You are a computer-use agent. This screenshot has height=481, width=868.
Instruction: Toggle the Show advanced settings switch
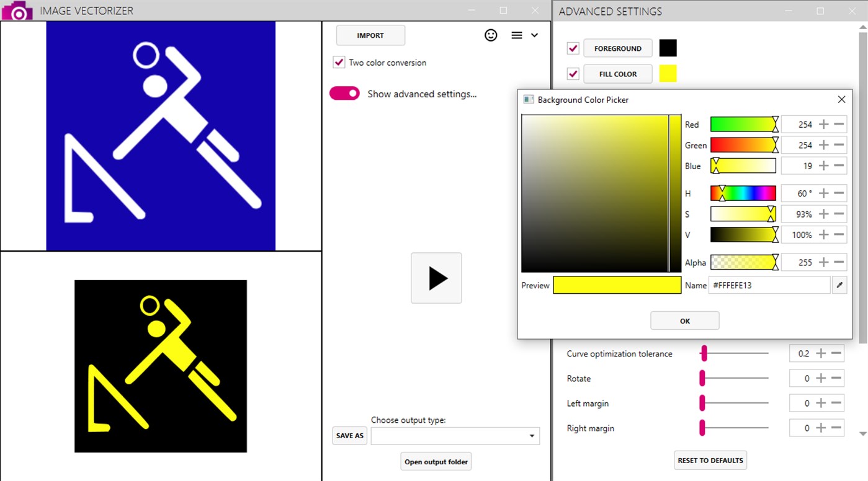(x=344, y=93)
